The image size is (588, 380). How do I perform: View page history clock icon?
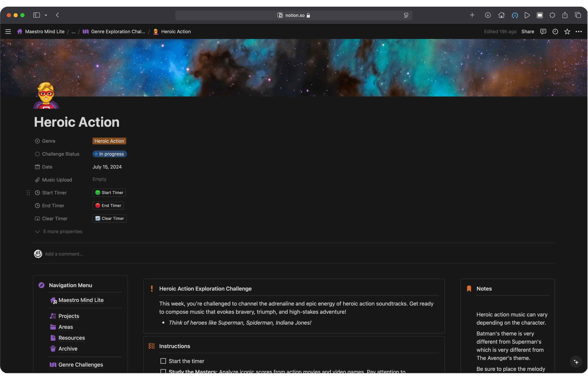coord(555,32)
